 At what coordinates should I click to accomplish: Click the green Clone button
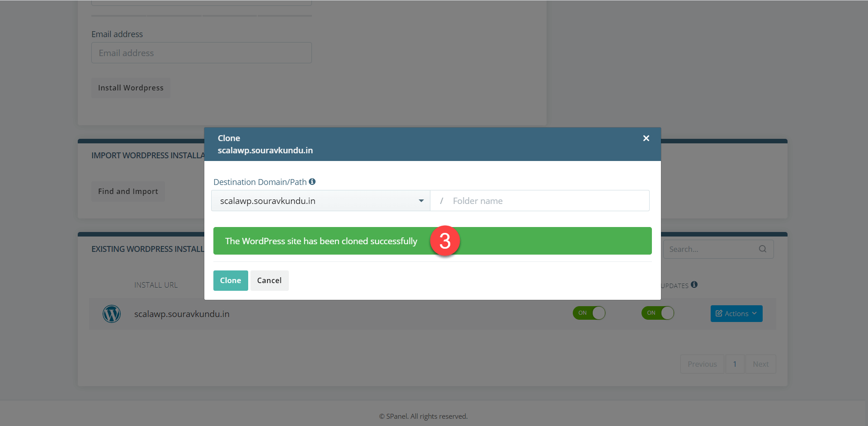coord(231,280)
